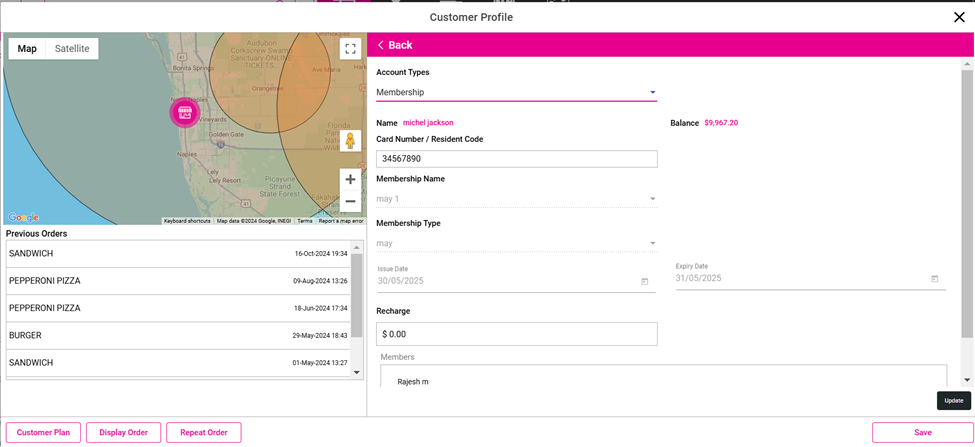The width and height of the screenshot is (975, 447).
Task: Select the BURGER previous order row
Action: click(x=177, y=336)
